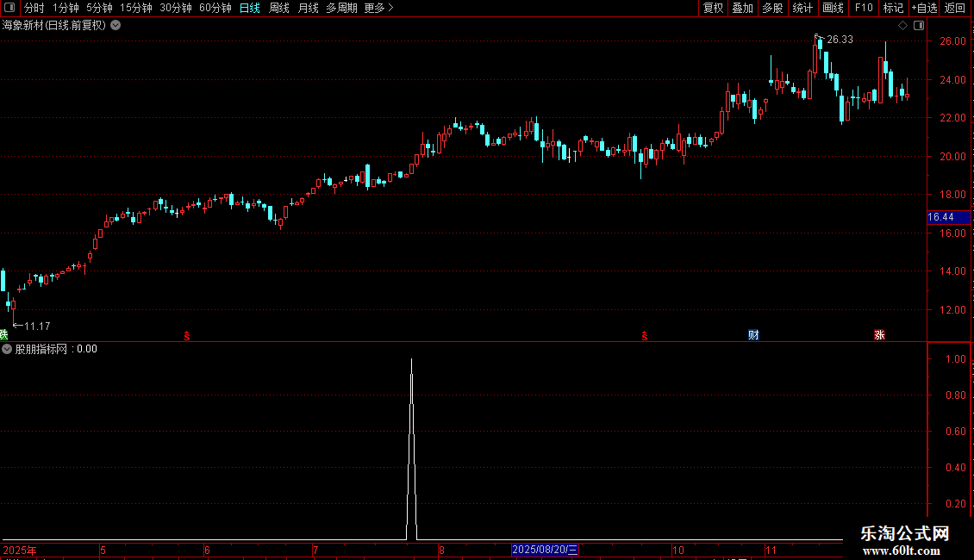Click the month 5 timeline marker
Screen dimensions: 974x560
pyautogui.click(x=103, y=550)
